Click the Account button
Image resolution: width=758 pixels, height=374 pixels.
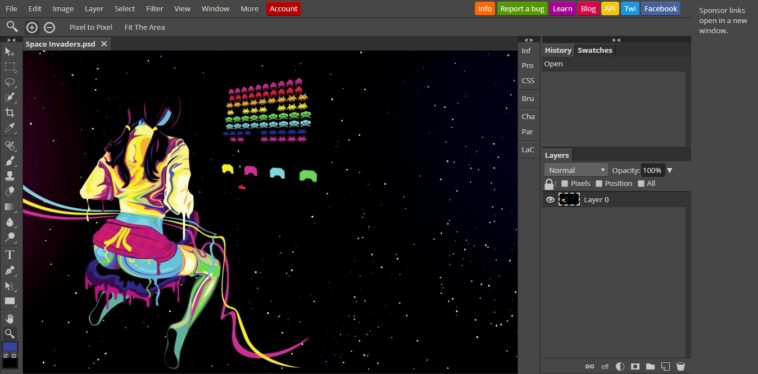click(283, 9)
